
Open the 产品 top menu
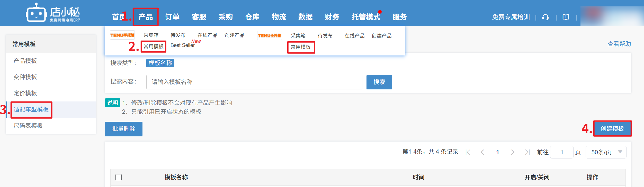coord(146,17)
